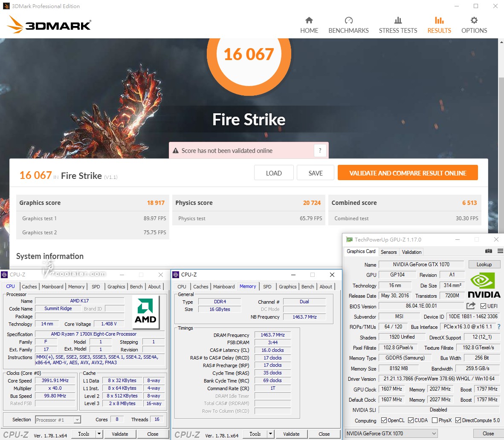Image resolution: width=504 pixels, height=440 pixels.
Task: Go to 3DMark Home icon
Action: (309, 20)
